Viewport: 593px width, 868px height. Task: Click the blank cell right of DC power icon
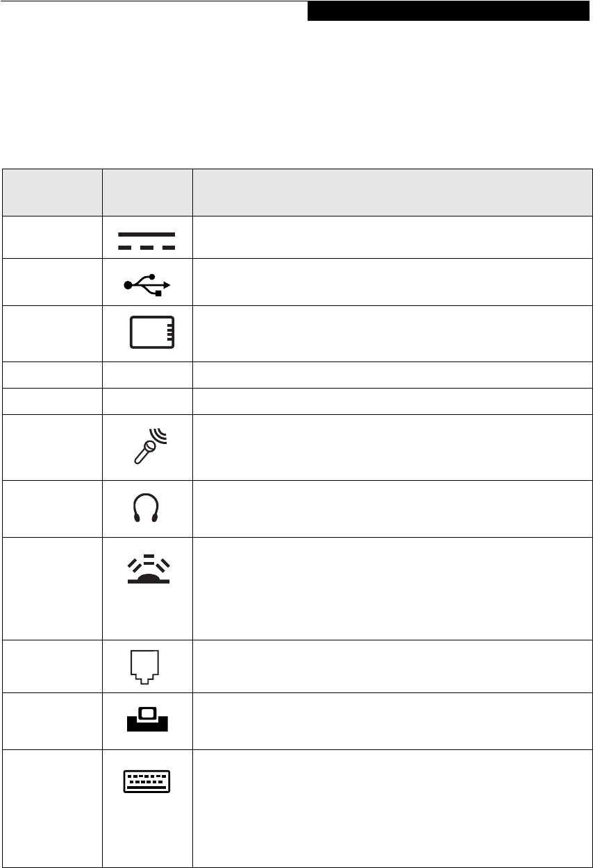[x=392, y=237]
